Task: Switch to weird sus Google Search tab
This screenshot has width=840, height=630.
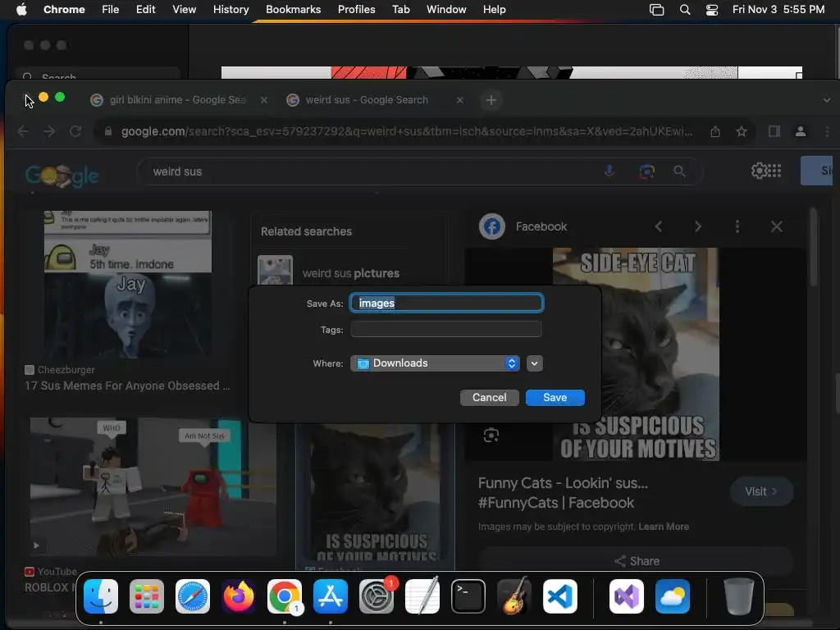Action: 373,100
